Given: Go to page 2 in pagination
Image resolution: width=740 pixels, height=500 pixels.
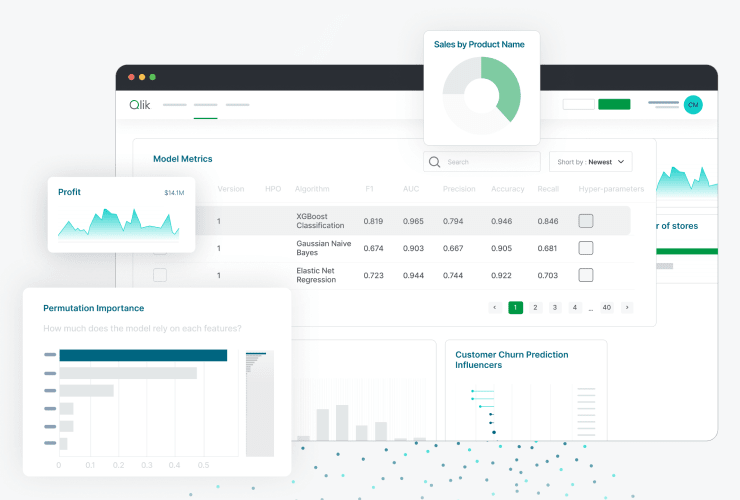Looking at the screenshot, I should tap(535, 308).
